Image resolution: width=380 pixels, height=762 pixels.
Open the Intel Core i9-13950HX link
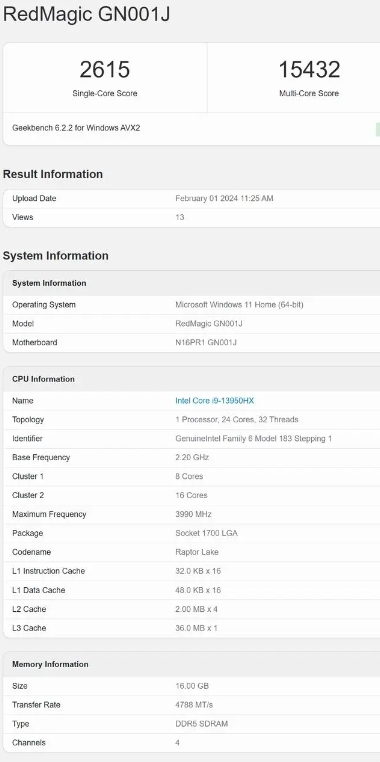pos(215,400)
